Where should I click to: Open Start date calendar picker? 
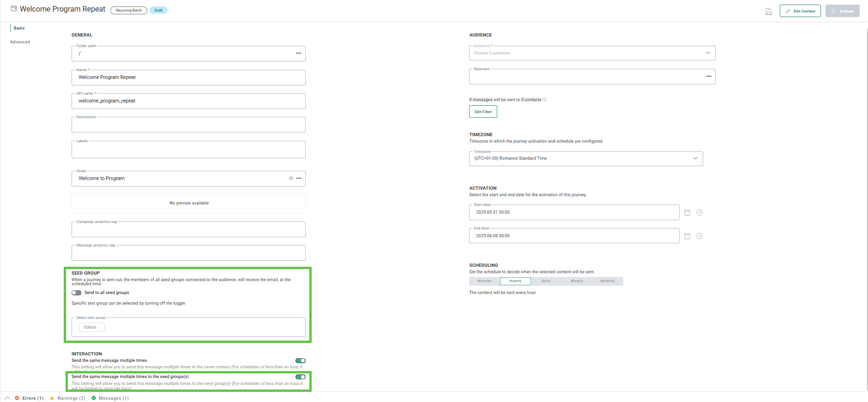coord(687,213)
